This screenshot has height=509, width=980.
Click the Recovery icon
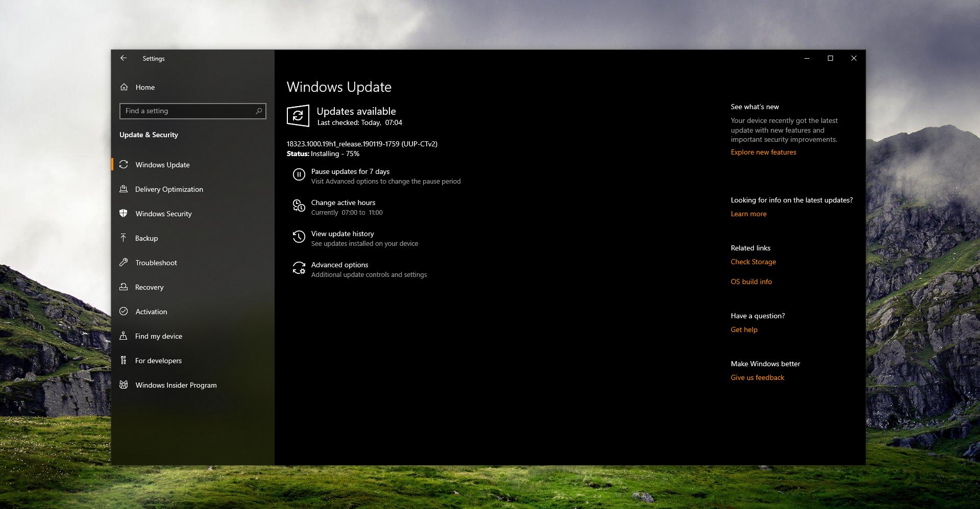pyautogui.click(x=124, y=287)
